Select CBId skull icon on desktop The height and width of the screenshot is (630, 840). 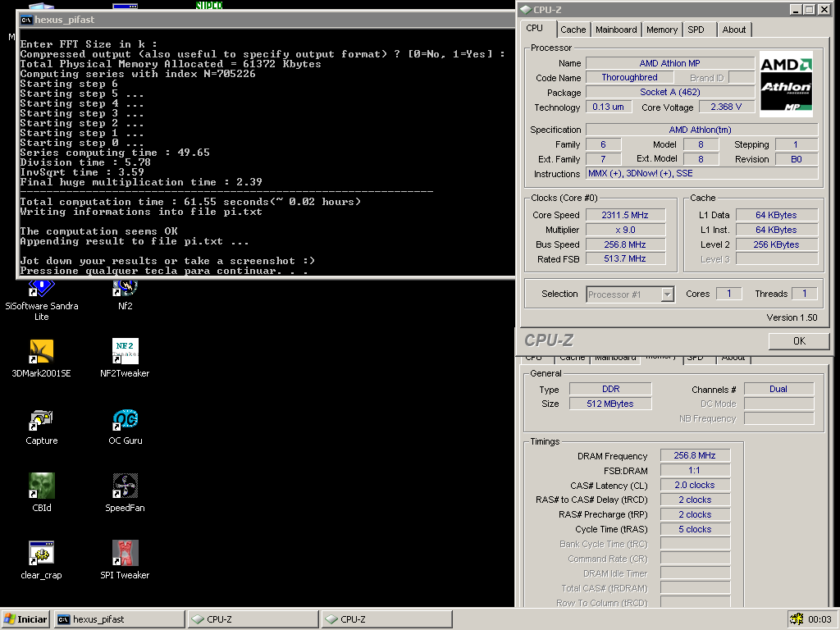(x=42, y=493)
